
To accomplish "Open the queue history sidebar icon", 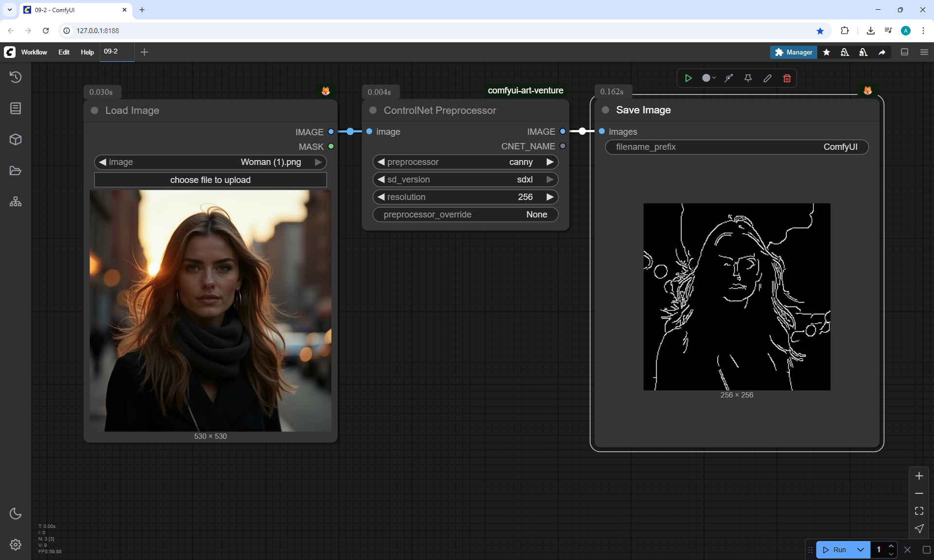I will (x=16, y=77).
